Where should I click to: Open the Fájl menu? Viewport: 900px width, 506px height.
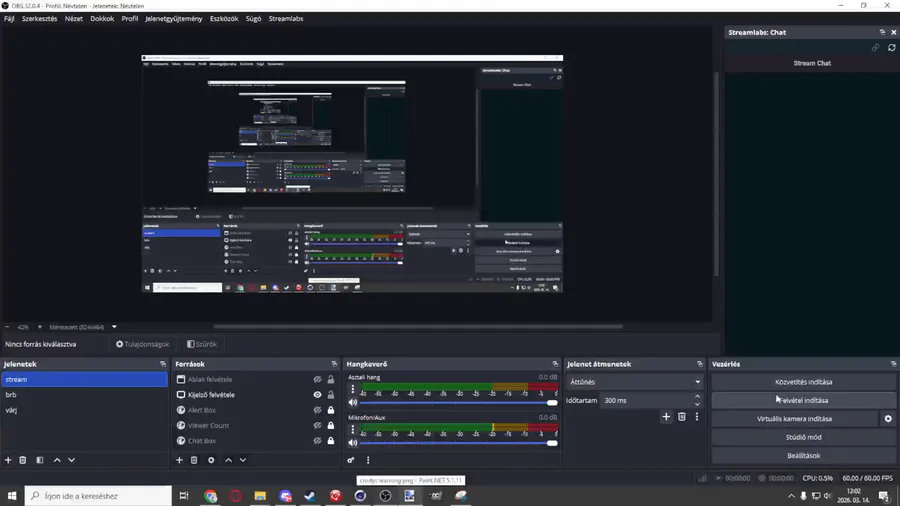[9, 18]
